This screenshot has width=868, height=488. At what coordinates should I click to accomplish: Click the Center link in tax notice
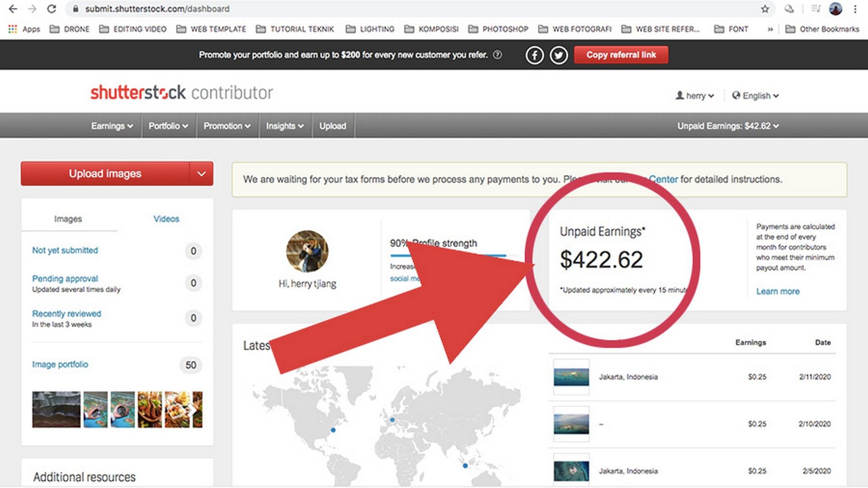pos(663,179)
